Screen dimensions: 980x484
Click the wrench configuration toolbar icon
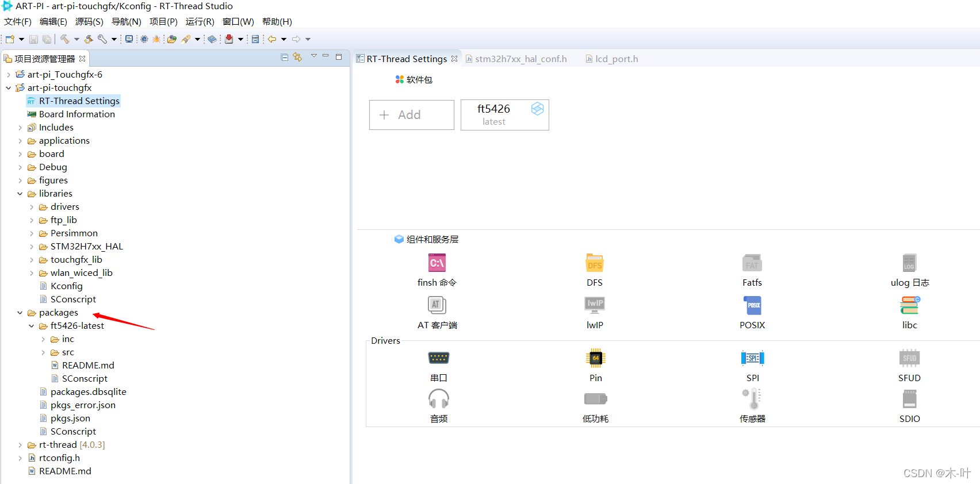pyautogui.click(x=102, y=39)
